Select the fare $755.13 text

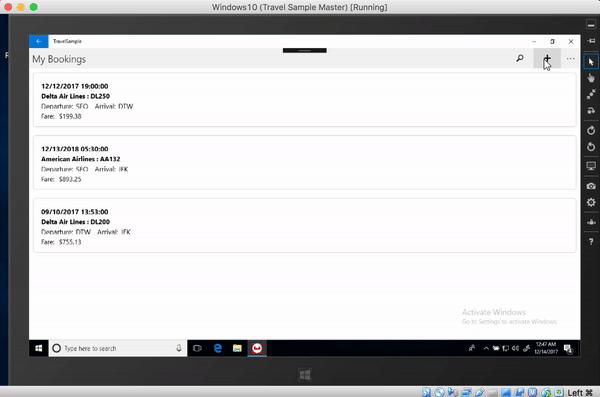coord(70,242)
